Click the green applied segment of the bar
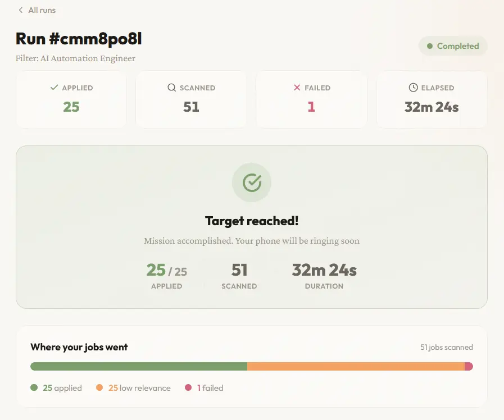 139,366
